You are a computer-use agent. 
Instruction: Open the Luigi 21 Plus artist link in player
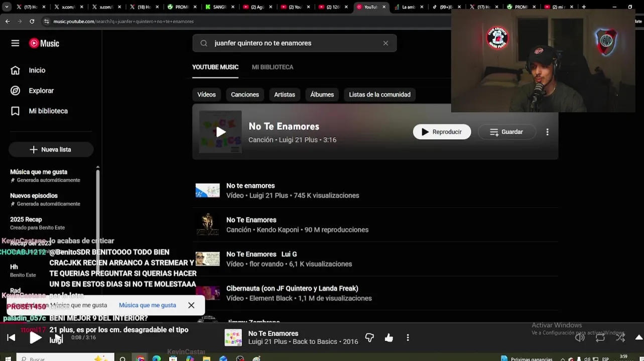pyautogui.click(x=268, y=341)
